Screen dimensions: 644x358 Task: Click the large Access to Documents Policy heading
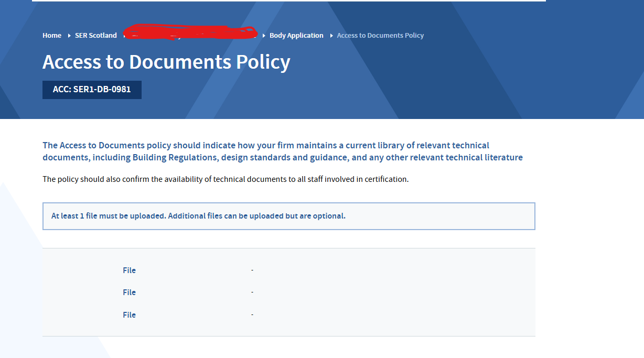point(166,62)
